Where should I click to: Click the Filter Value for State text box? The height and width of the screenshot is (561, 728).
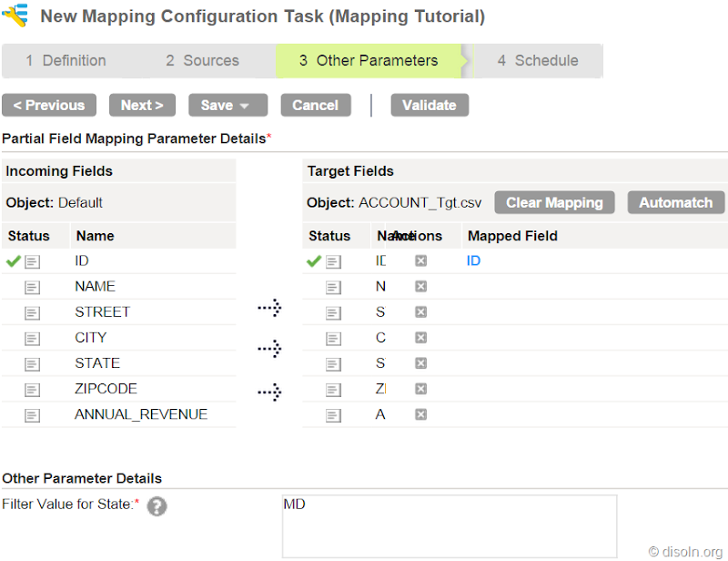point(450,525)
